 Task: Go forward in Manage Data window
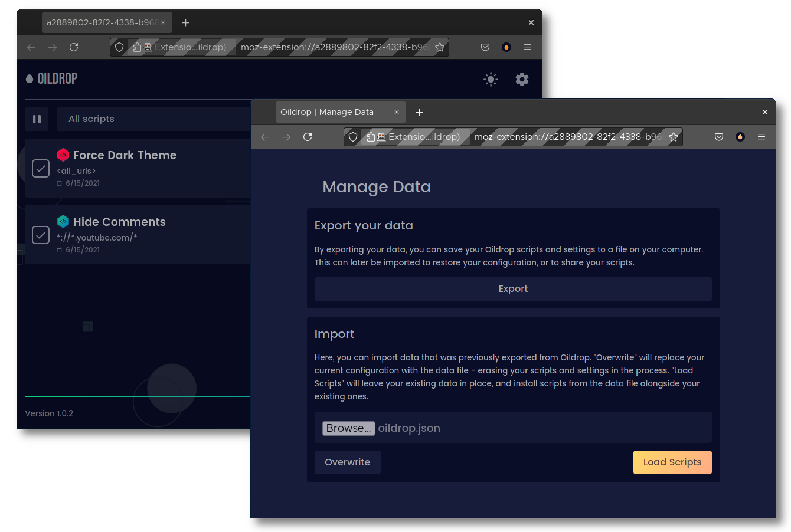pos(286,137)
